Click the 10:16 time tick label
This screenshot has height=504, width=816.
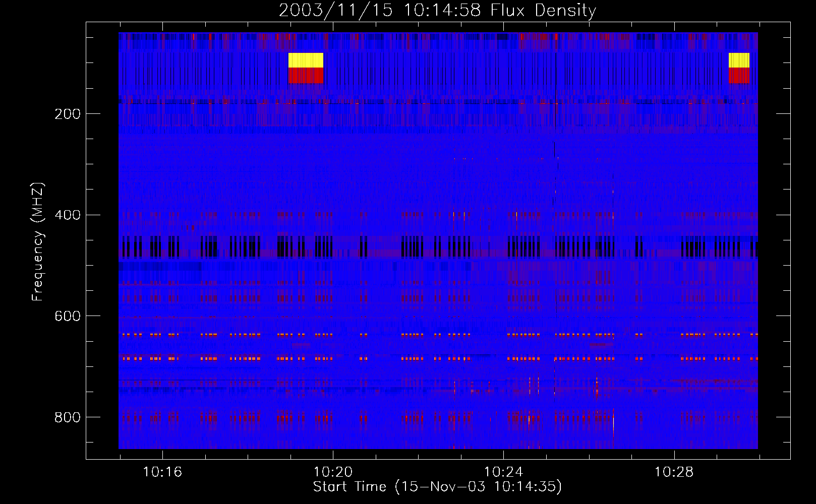[162, 472]
